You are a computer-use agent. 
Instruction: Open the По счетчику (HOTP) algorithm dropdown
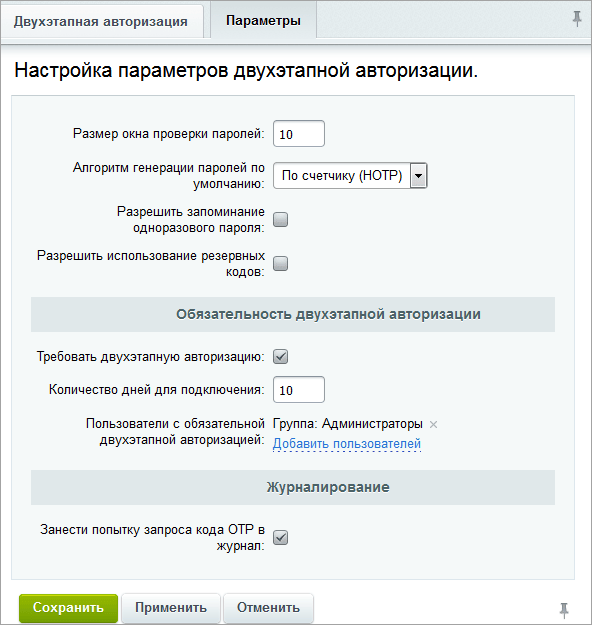coord(350,175)
